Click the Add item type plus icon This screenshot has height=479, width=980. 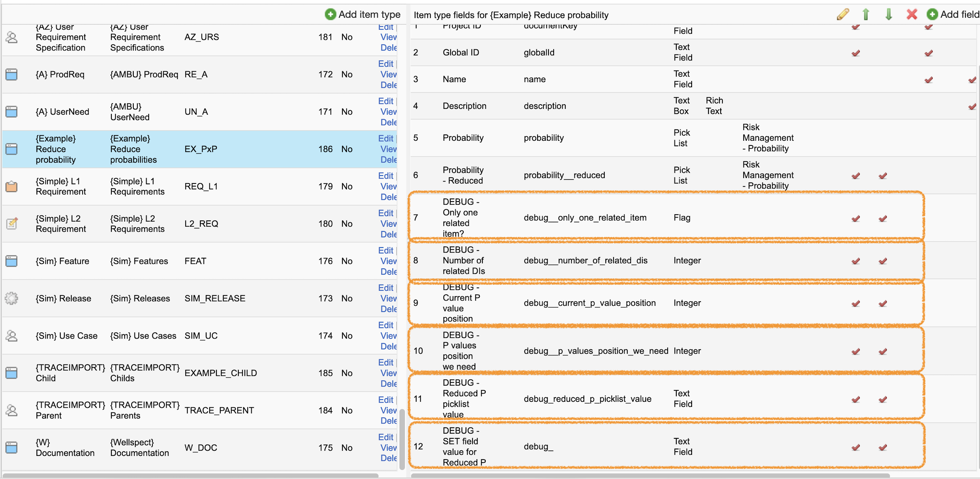330,15
